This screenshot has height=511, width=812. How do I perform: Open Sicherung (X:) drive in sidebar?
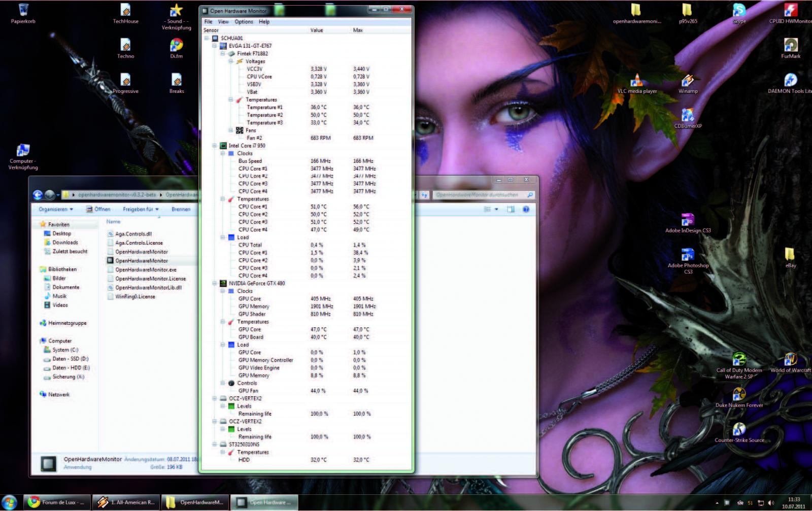coord(63,377)
